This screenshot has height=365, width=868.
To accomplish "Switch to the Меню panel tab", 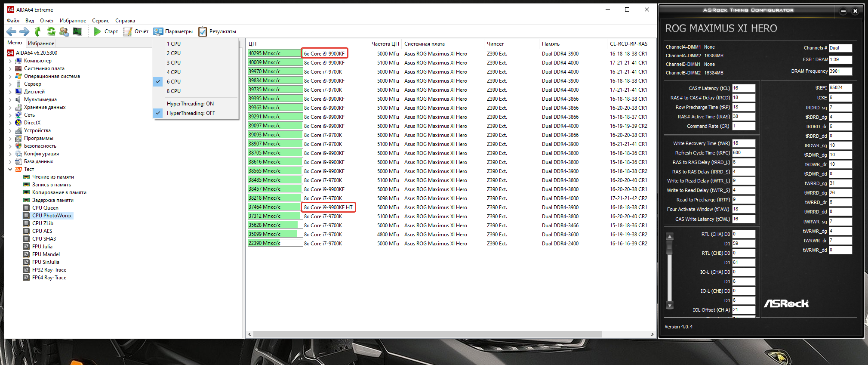I will 15,43.
